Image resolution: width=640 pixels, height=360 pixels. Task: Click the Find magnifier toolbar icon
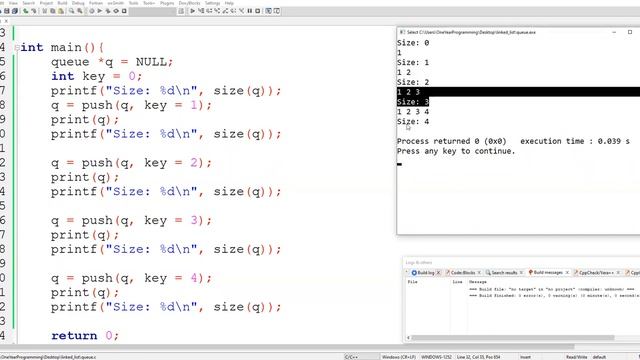(71, 11)
